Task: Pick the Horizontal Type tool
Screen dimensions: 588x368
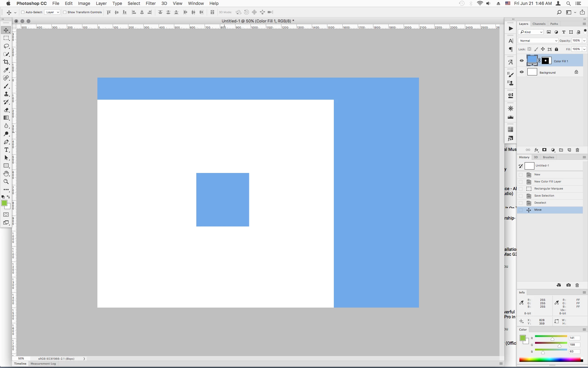Action: pos(6,150)
